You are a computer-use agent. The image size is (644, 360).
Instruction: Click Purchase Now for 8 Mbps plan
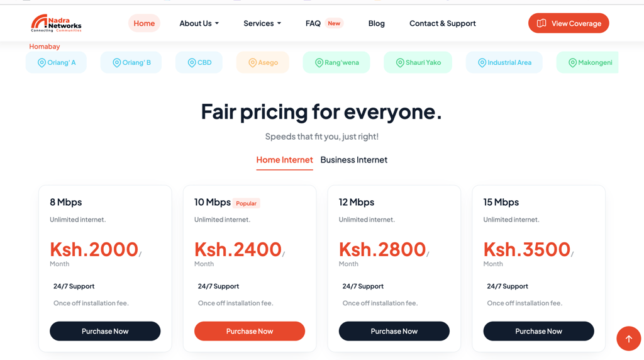pos(105,331)
